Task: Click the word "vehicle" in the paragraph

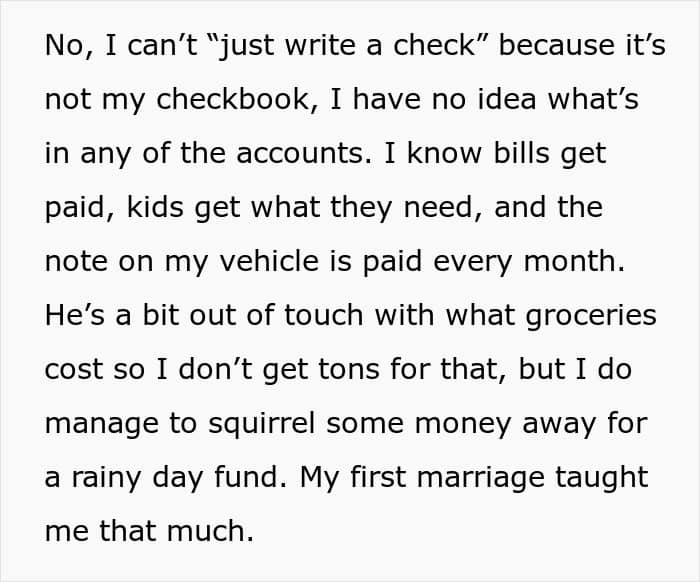Action: 269,261
